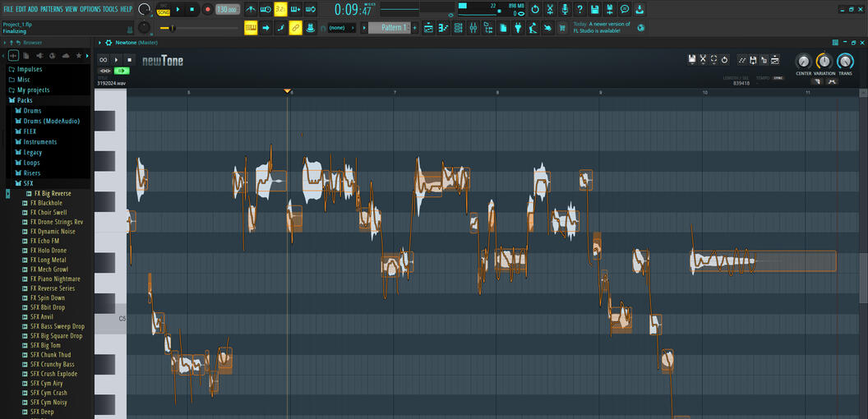The height and width of the screenshot is (419, 868).
Task: Expand the Impulses folder in browser
Action: point(30,69)
